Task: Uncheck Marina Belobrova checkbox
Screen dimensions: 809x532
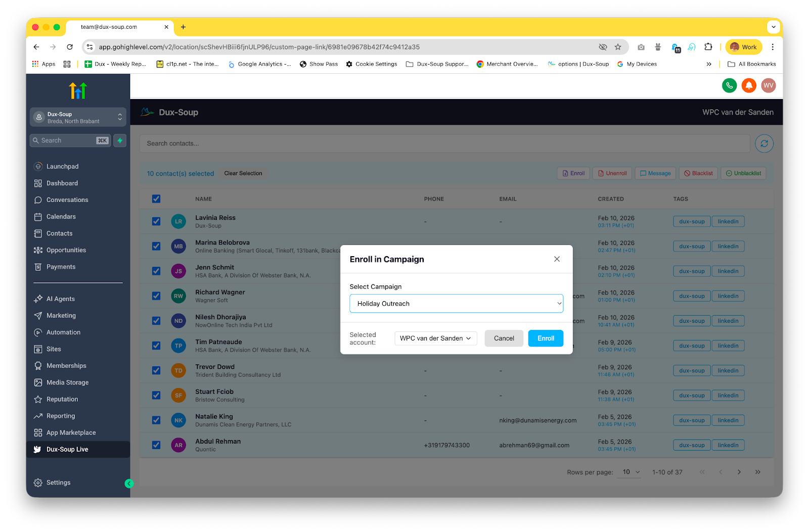Action: [156, 246]
